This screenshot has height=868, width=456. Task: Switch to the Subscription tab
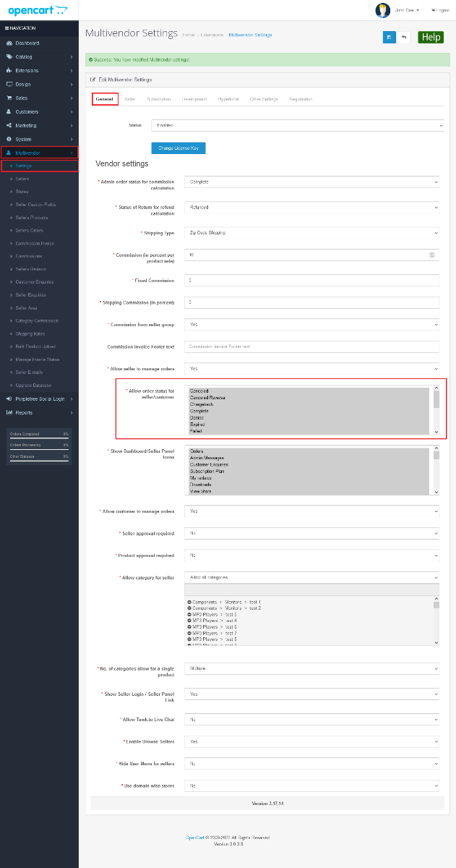coord(158,99)
